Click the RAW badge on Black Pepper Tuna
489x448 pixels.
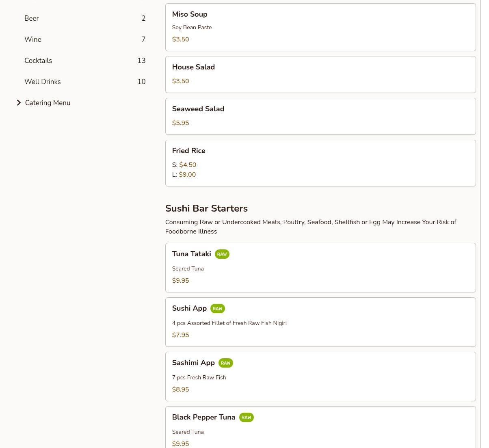[x=246, y=418]
